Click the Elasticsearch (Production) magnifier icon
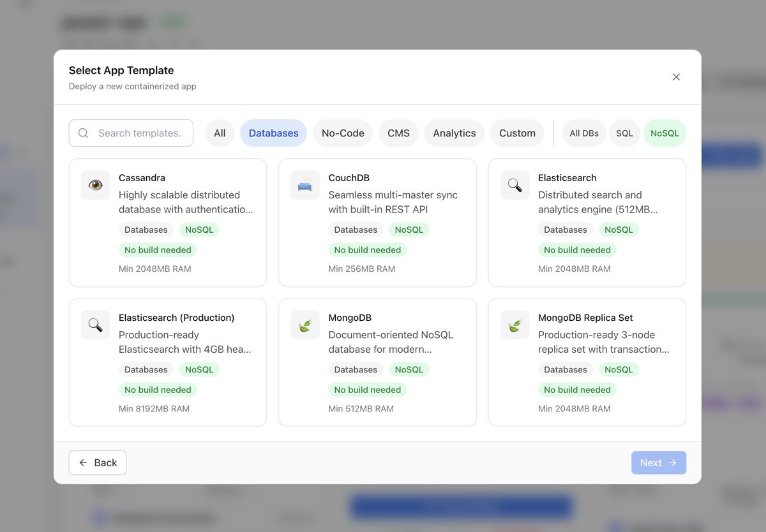The width and height of the screenshot is (766, 532). tap(95, 325)
